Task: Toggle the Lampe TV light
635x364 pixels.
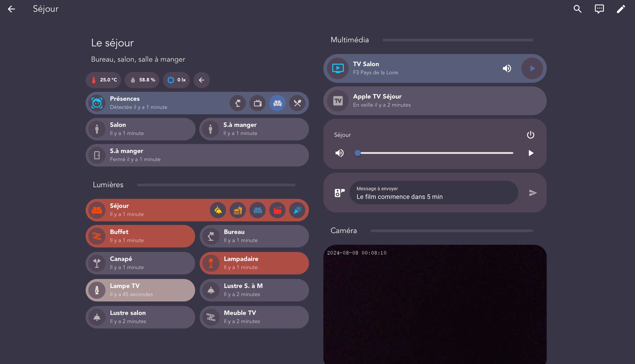Action: (x=140, y=290)
